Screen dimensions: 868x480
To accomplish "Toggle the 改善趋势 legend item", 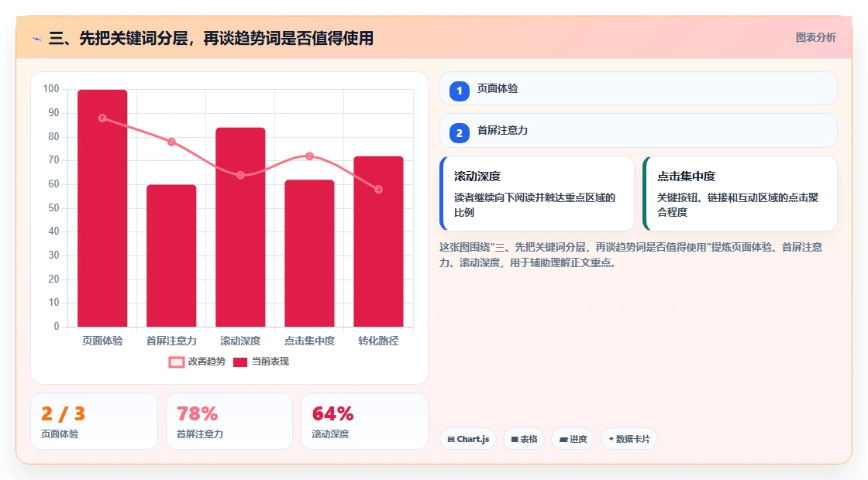I will 197,362.
